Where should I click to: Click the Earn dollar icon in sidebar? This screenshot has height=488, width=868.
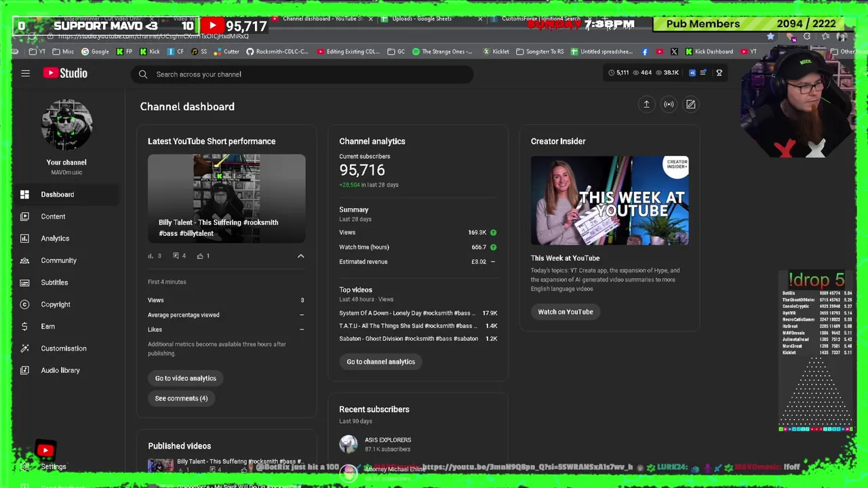pyautogui.click(x=24, y=326)
